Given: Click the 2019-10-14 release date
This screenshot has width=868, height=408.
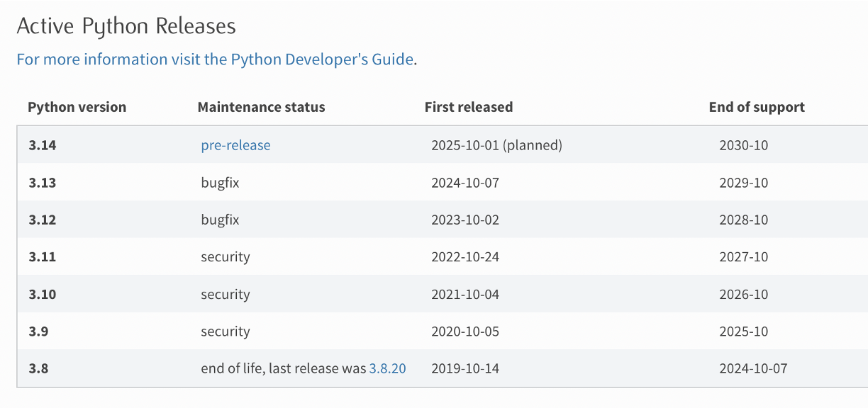Looking at the screenshot, I should (x=465, y=369).
